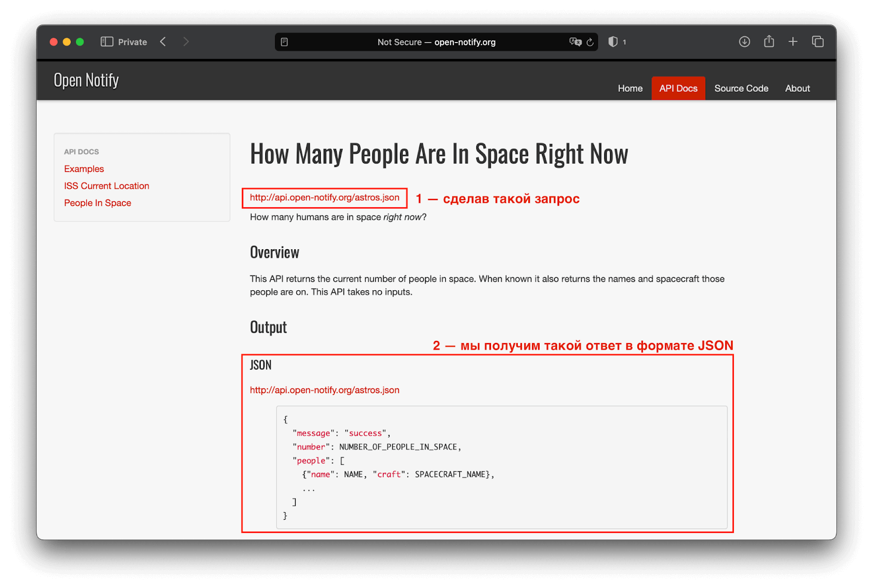The image size is (873, 588).
Task: Click the translate icon in the address bar
Action: (x=576, y=41)
